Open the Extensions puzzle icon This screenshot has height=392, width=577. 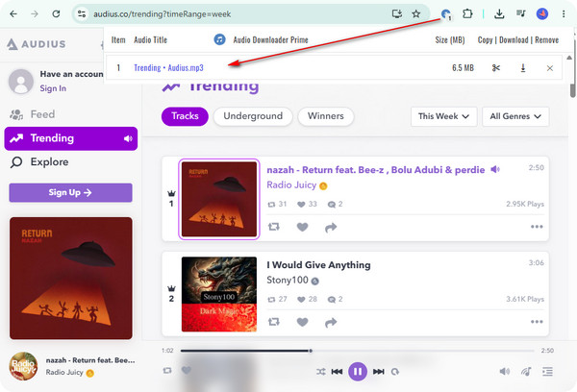[x=467, y=14]
